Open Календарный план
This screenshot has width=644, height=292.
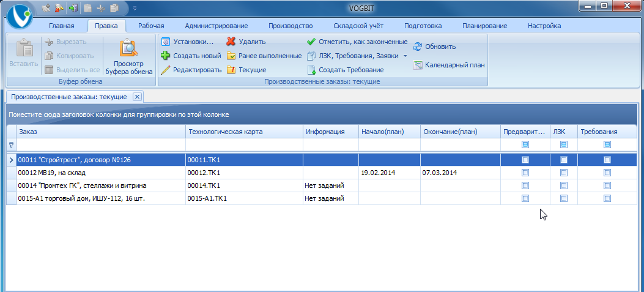tap(450, 65)
